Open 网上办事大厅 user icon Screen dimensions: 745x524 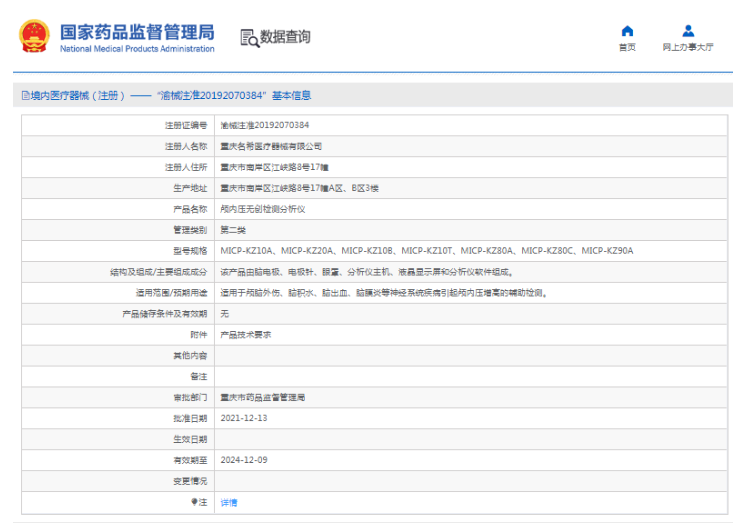point(688,31)
